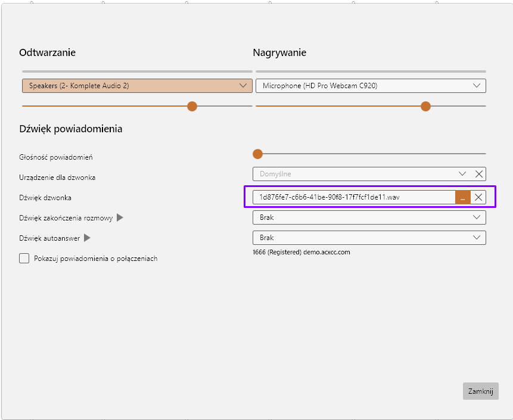Click the notification volume slider handle

(257, 154)
